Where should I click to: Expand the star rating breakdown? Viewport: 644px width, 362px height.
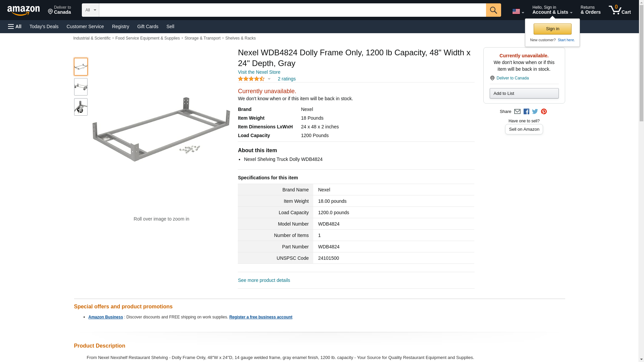coord(254,79)
